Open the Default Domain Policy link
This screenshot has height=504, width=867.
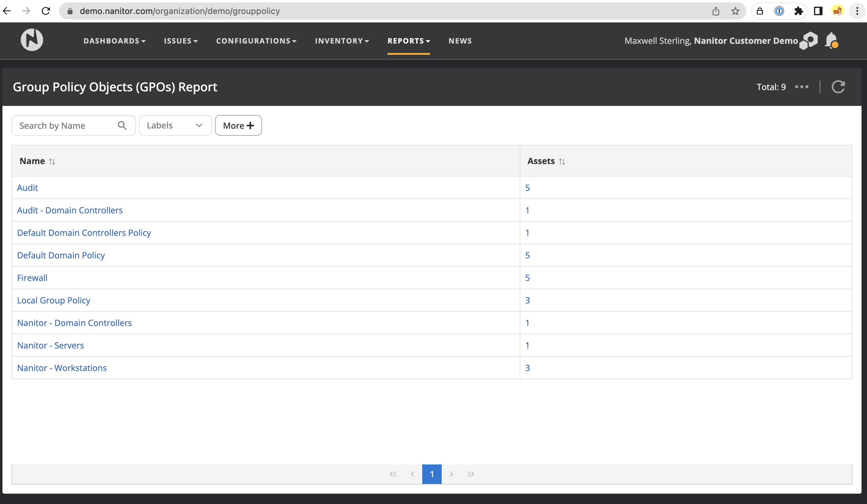pos(61,255)
